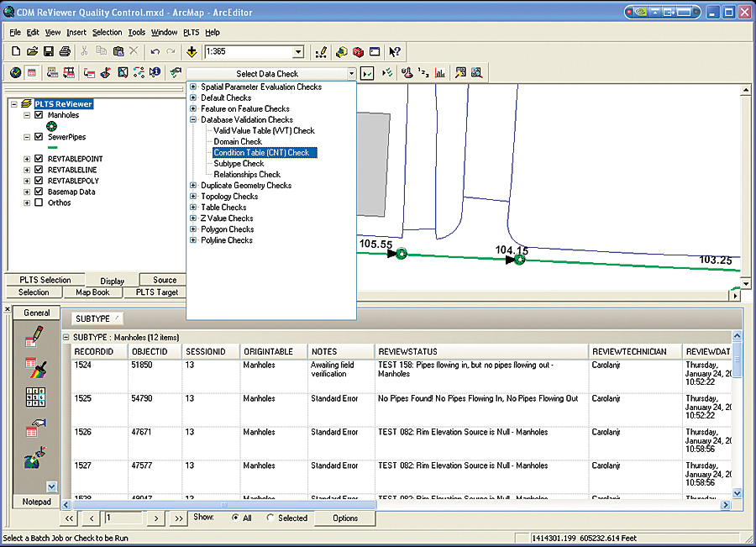This screenshot has width=756, height=547.
Task: Click the table horizontal scrollbar thumb
Action: [224, 505]
